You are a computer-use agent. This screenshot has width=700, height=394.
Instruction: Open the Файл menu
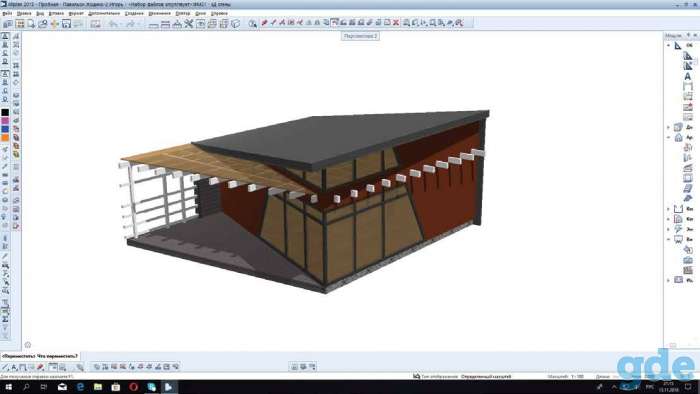7,14
